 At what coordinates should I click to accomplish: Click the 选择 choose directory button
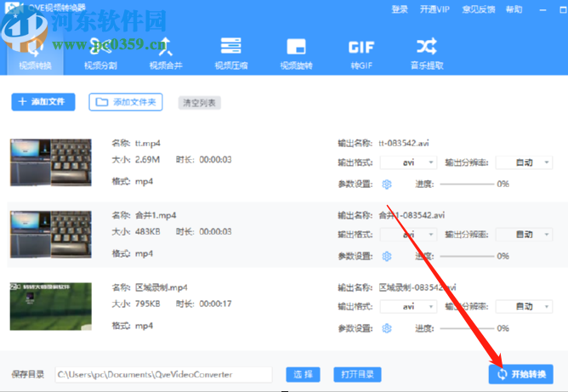[303, 375]
